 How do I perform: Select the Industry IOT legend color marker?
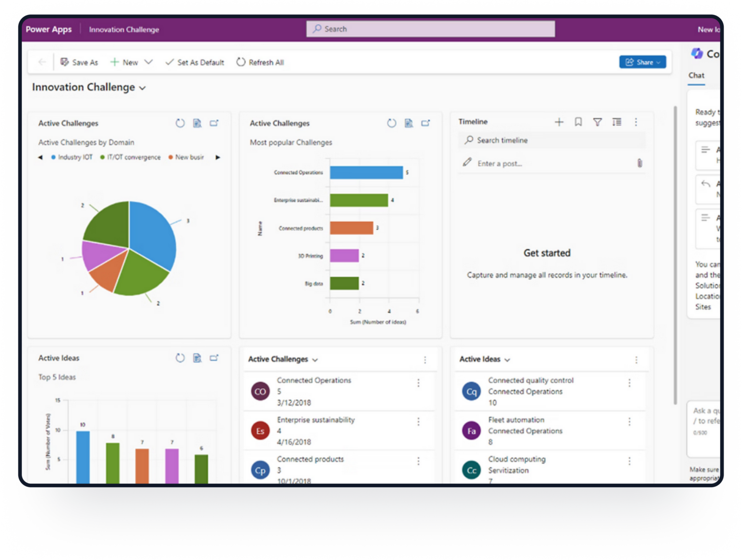52,157
